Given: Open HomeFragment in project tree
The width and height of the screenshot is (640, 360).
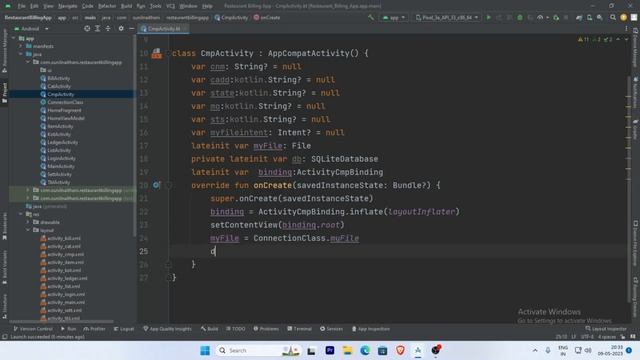Looking at the screenshot, I should click(64, 110).
